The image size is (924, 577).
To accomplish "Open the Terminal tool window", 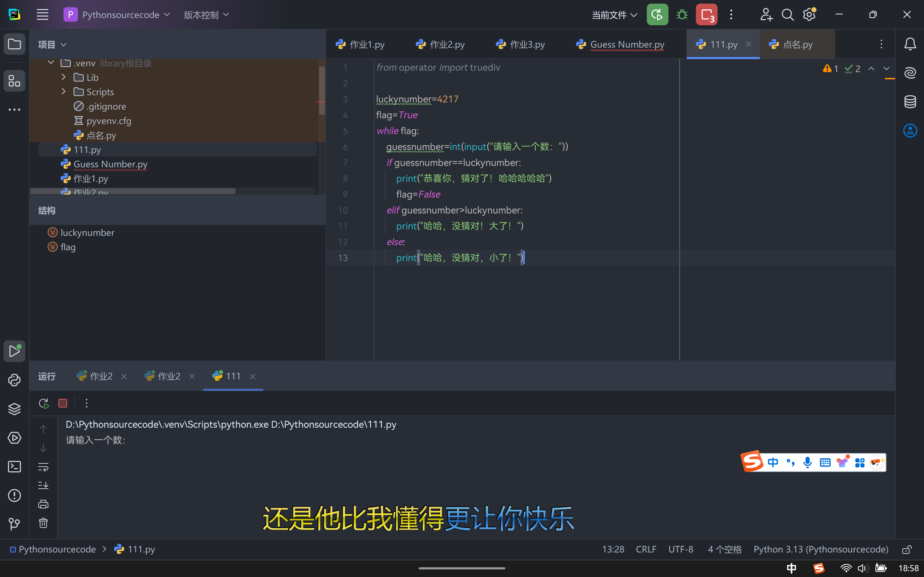I will tap(14, 467).
